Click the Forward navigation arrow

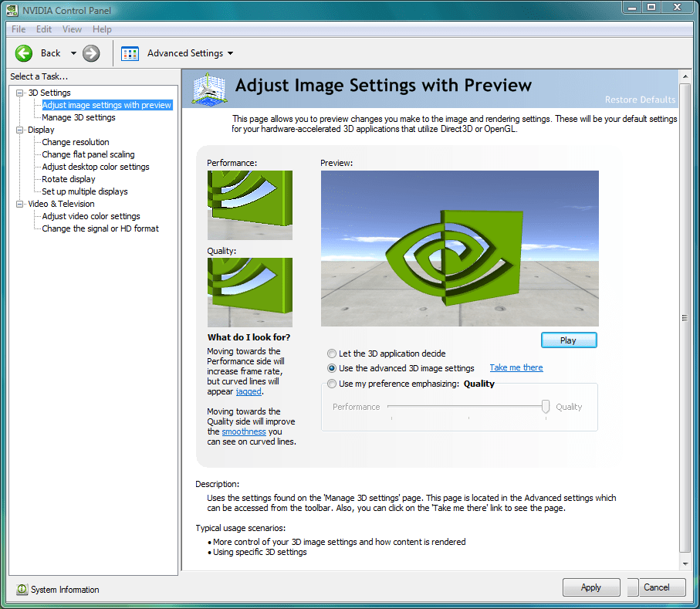point(90,53)
